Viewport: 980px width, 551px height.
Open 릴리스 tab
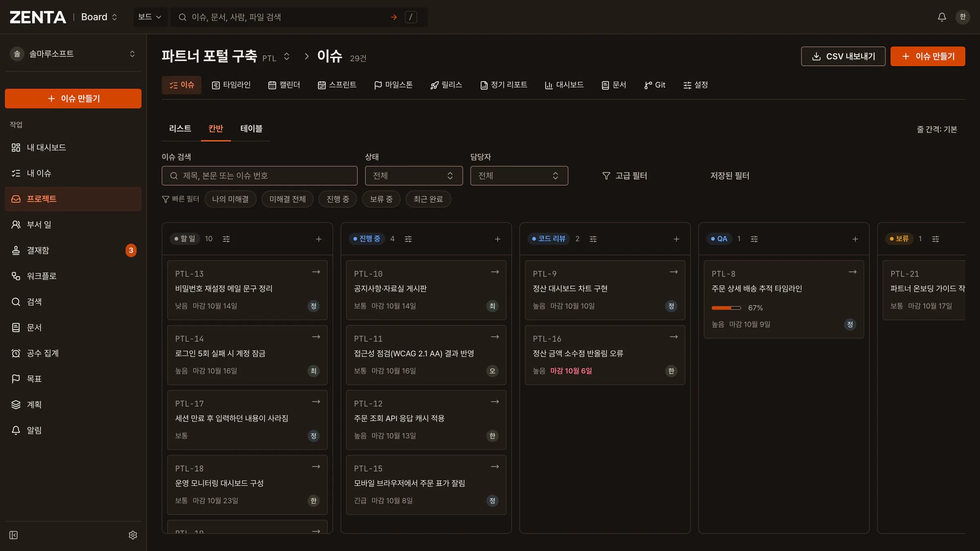(x=446, y=85)
